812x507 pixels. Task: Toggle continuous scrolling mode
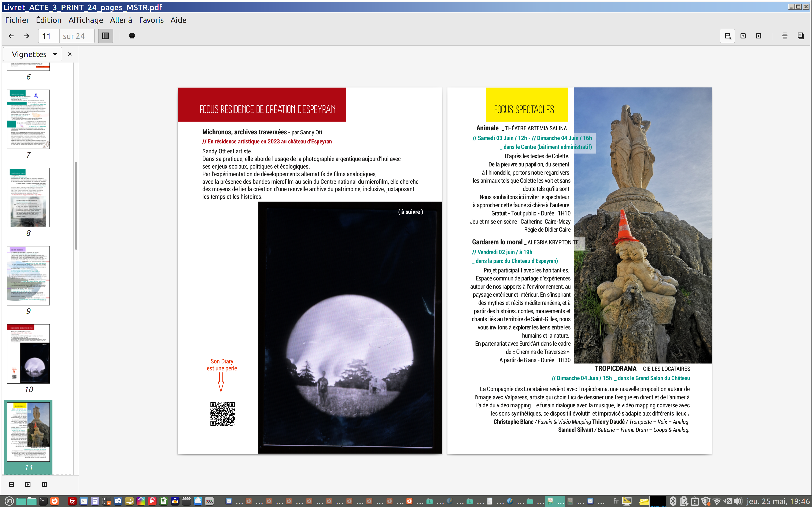click(x=785, y=36)
